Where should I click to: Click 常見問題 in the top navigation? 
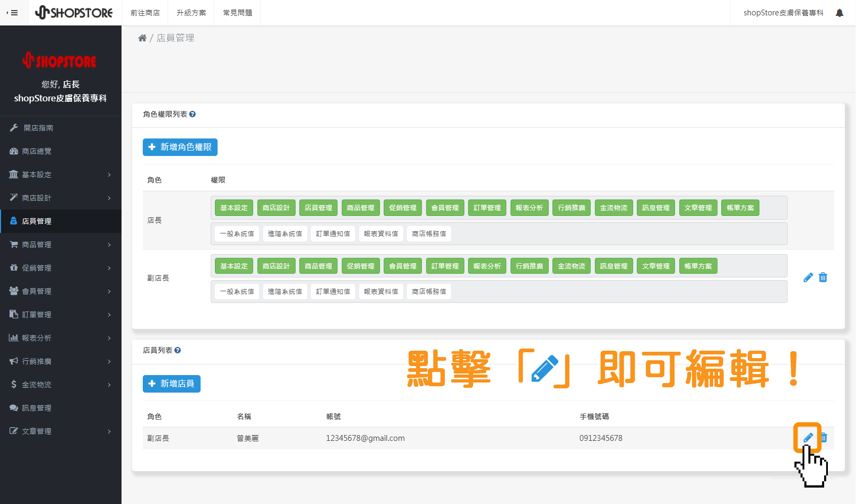[237, 13]
